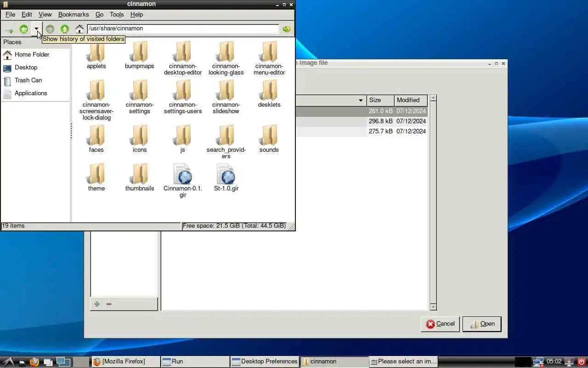Click the network status tray icon

tap(538, 362)
